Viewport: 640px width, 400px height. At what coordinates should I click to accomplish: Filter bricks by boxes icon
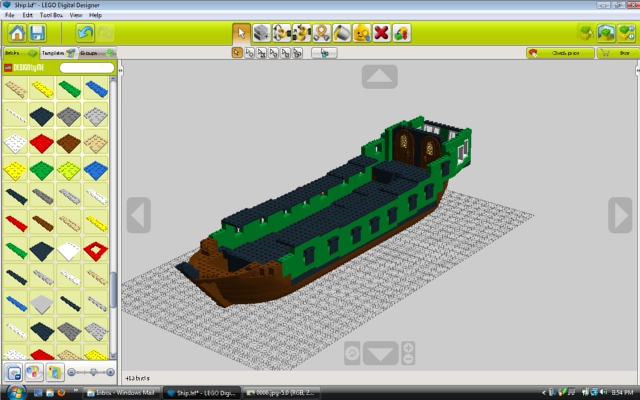tap(54, 372)
